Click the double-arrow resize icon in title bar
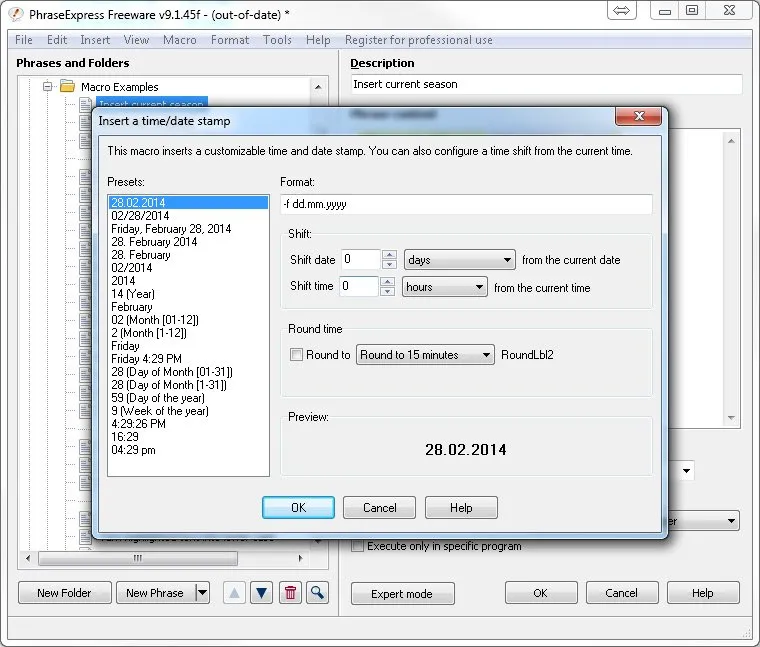Image resolution: width=760 pixels, height=647 pixels. point(621,11)
